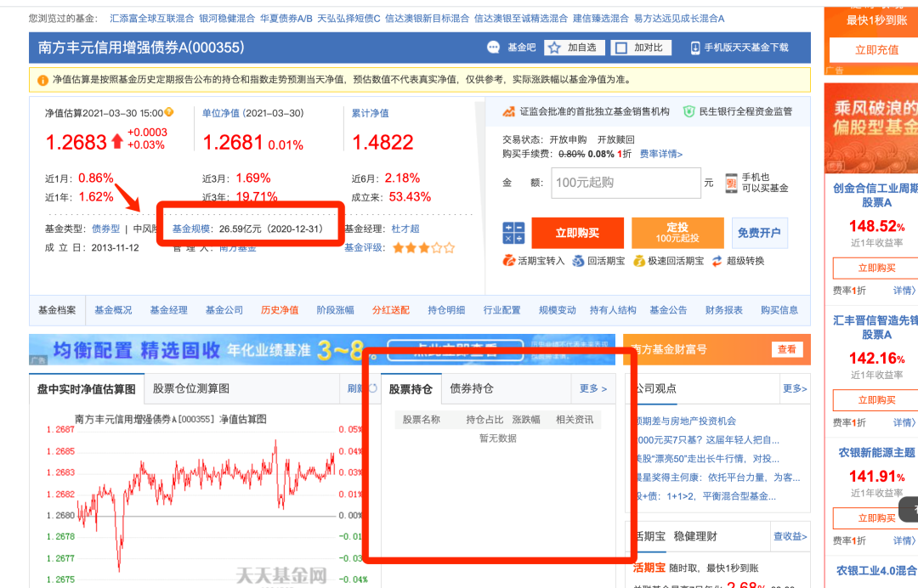Open the 持仓明细 tab
918x588 pixels.
point(447,310)
